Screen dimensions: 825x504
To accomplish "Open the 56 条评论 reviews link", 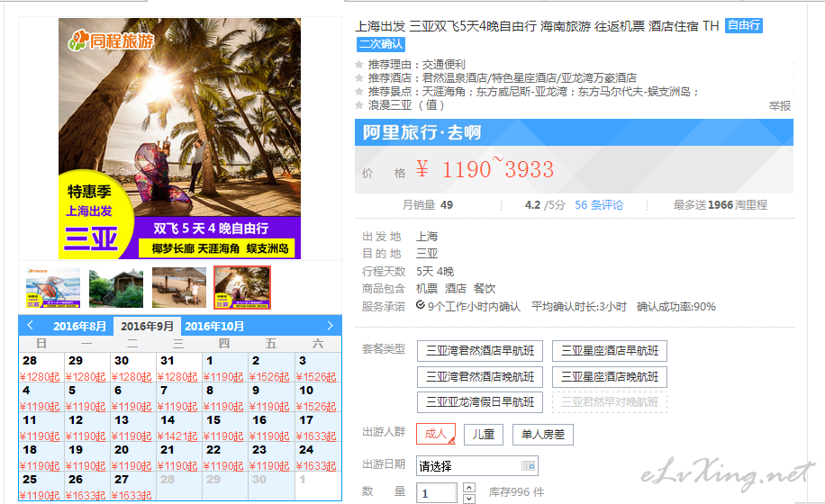I will coord(599,205).
